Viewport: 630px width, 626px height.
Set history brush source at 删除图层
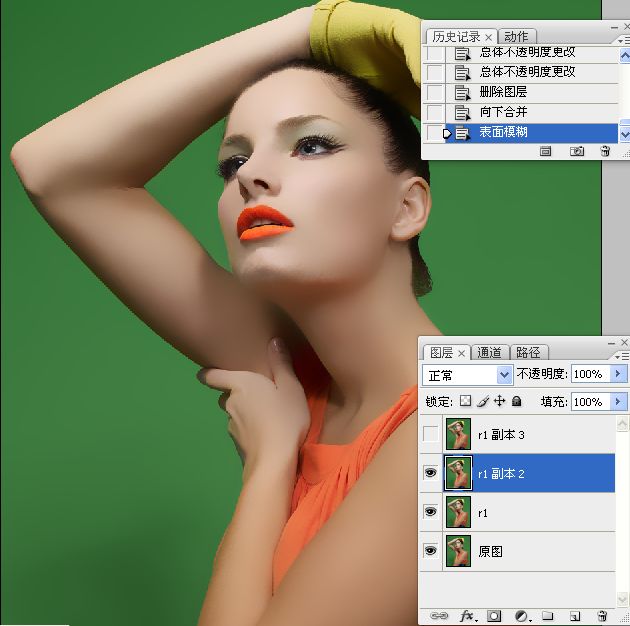click(x=435, y=93)
